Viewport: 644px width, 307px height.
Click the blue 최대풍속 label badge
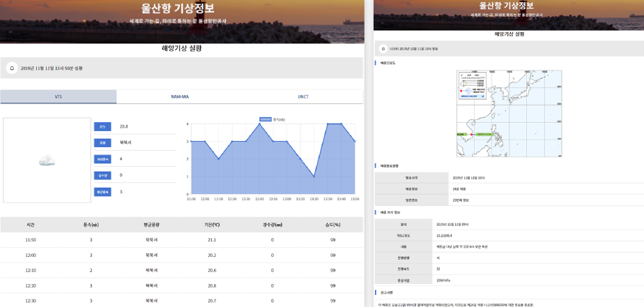tap(102, 159)
